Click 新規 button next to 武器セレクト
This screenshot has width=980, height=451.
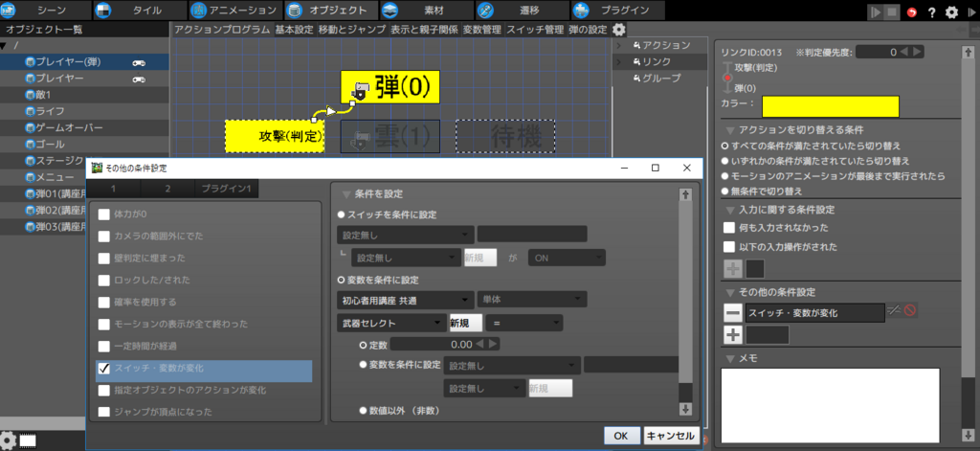pyautogui.click(x=466, y=323)
